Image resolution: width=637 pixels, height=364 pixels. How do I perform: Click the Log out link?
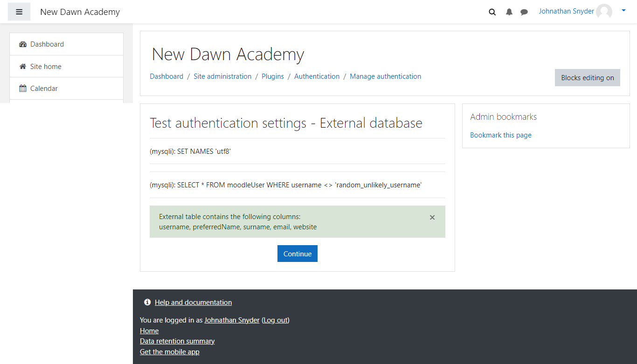tap(276, 320)
